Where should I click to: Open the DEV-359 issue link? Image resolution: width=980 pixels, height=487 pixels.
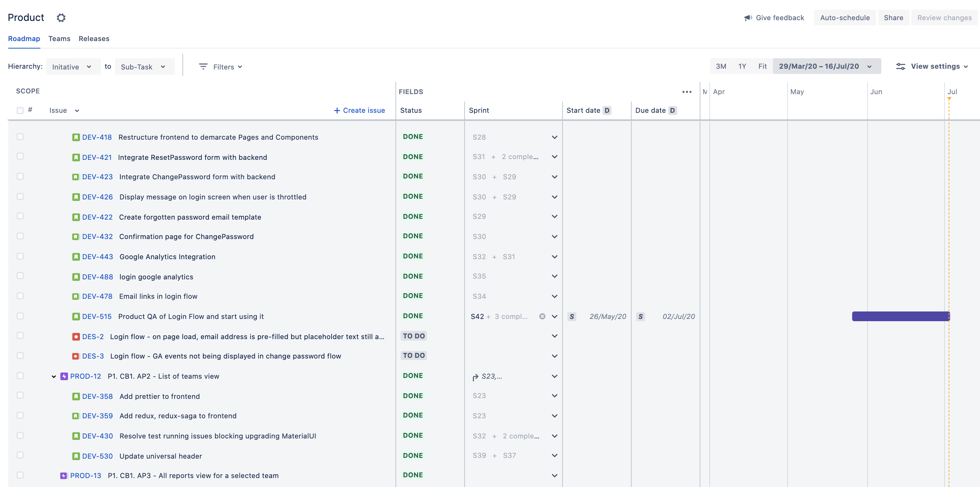[x=98, y=416]
